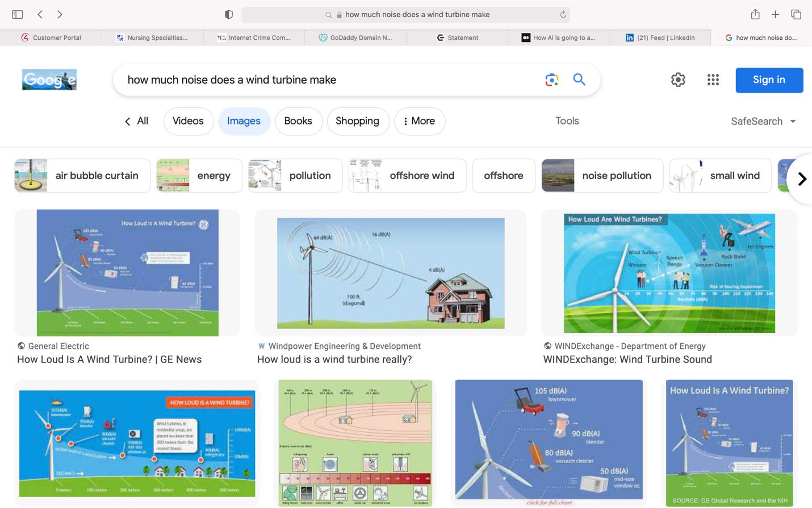Go back with the browser back arrow
Image resolution: width=812 pixels, height=508 pixels.
pyautogui.click(x=40, y=14)
